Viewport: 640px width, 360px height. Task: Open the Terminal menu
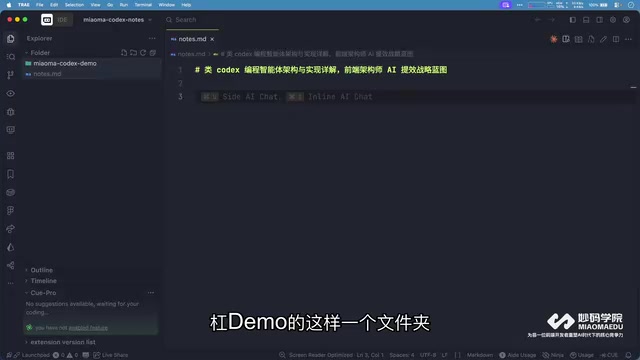[x=143, y=5]
